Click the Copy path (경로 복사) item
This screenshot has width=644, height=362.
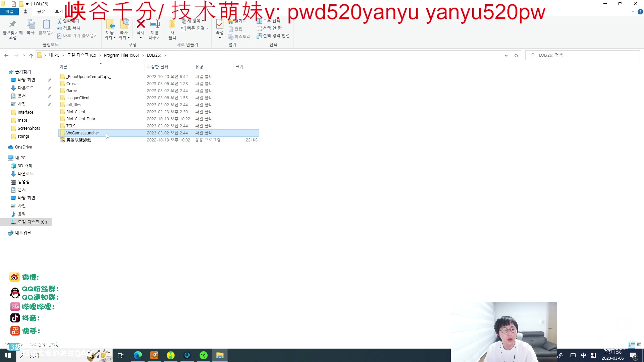pyautogui.click(x=69, y=28)
